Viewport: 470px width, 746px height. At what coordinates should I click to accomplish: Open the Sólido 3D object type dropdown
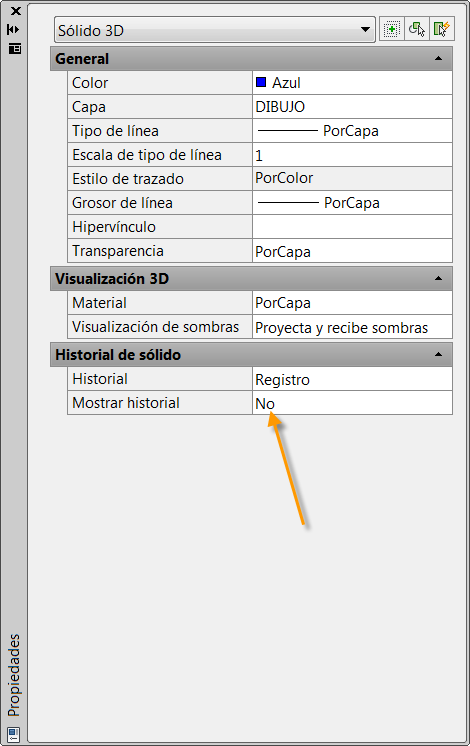point(215,30)
